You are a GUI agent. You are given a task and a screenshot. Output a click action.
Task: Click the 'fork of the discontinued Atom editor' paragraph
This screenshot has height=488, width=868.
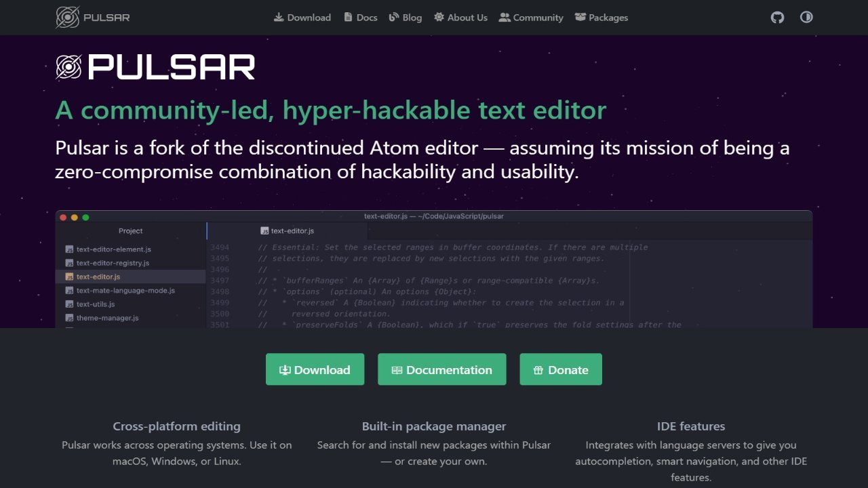422,159
